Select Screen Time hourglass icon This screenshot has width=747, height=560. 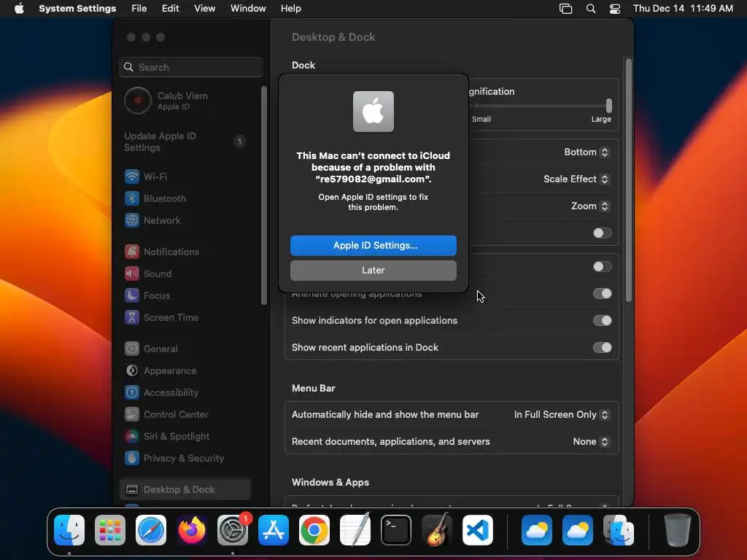coord(132,317)
